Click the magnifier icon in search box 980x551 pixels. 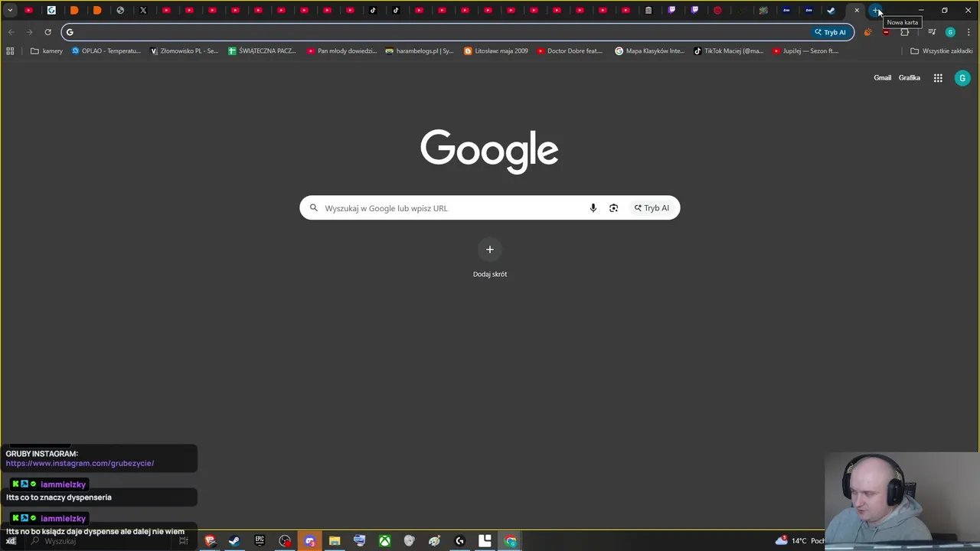[x=313, y=208]
